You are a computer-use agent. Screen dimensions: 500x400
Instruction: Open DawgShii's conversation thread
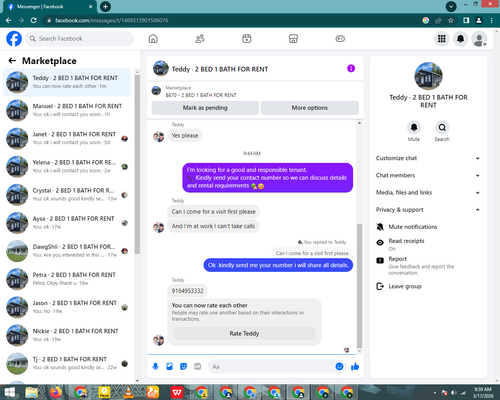pyautogui.click(x=67, y=251)
